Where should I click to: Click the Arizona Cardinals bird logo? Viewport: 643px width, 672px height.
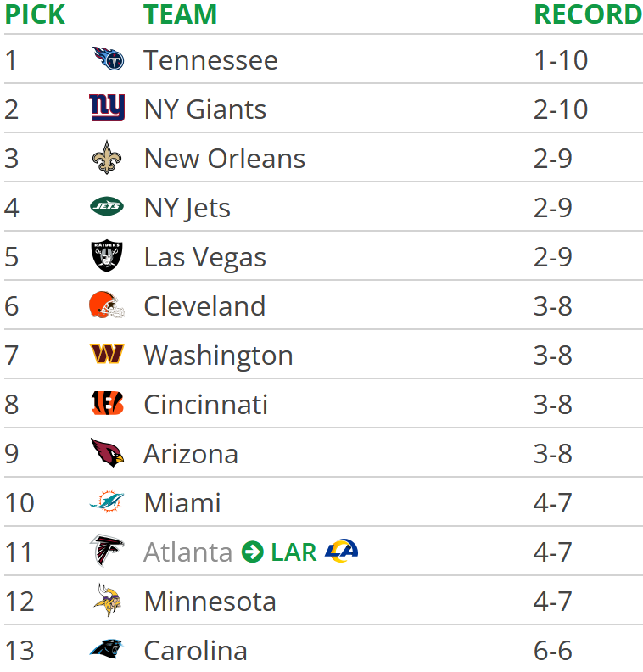pos(107,452)
